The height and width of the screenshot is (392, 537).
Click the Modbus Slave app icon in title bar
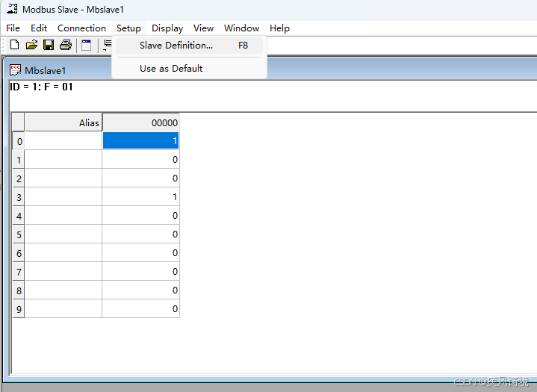coord(12,8)
